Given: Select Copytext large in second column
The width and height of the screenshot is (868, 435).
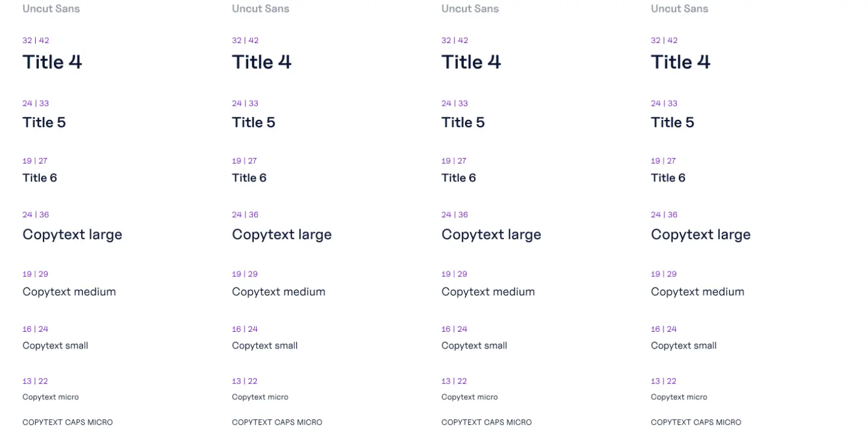Looking at the screenshot, I should click(282, 235).
